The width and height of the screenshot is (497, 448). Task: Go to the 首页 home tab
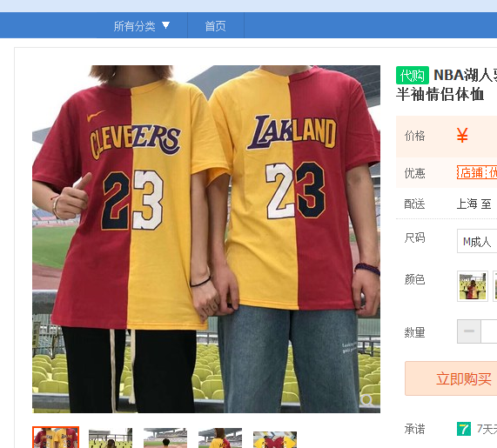click(x=216, y=26)
